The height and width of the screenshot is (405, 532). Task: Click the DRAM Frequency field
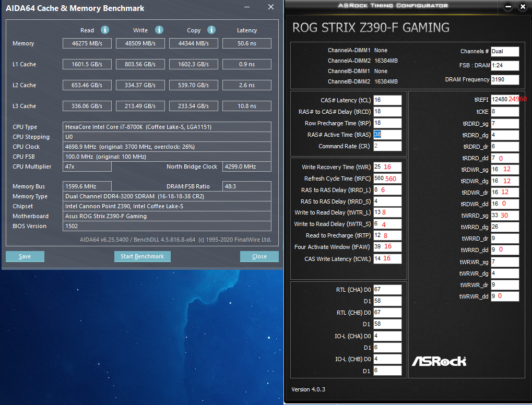pyautogui.click(x=505, y=79)
